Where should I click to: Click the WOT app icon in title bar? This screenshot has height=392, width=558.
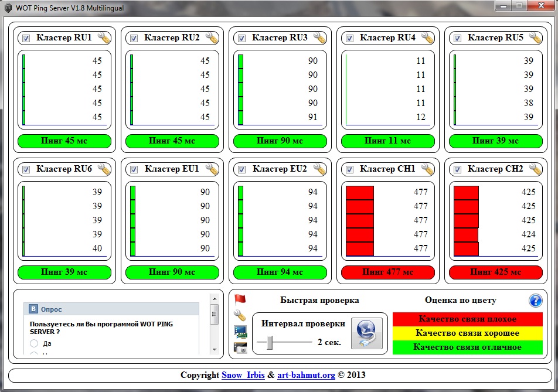8,8
